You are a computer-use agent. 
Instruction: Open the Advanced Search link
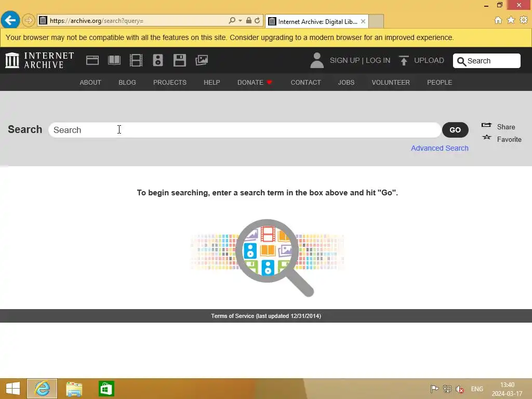(440, 148)
